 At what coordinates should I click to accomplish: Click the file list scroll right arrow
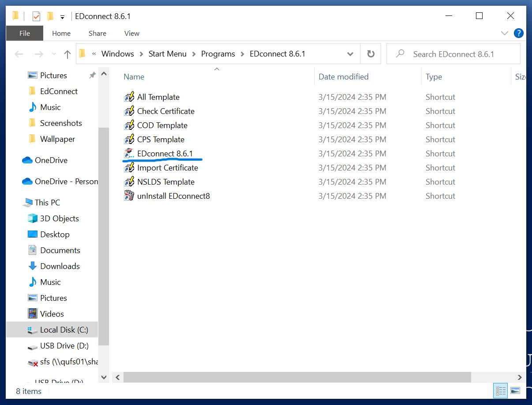(520, 378)
